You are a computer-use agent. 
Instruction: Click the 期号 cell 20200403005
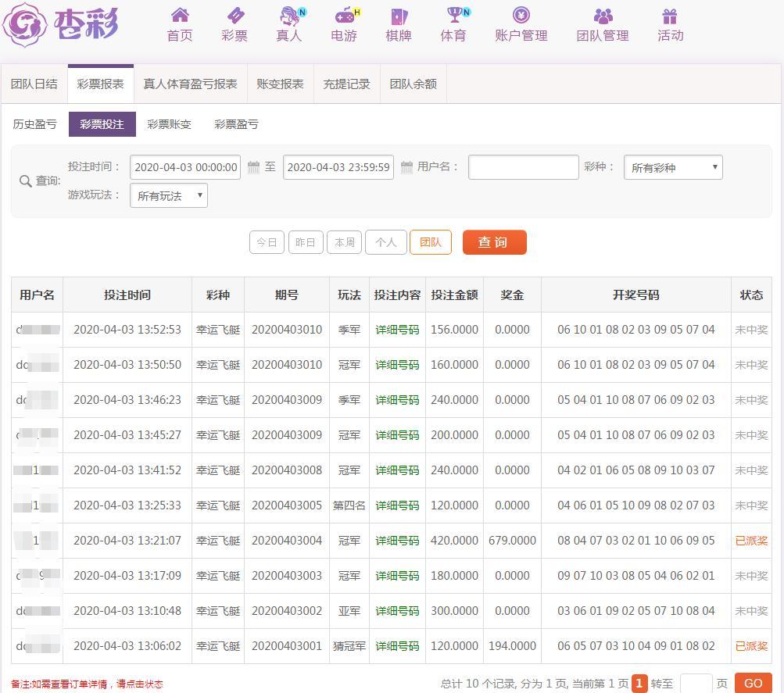click(x=287, y=505)
